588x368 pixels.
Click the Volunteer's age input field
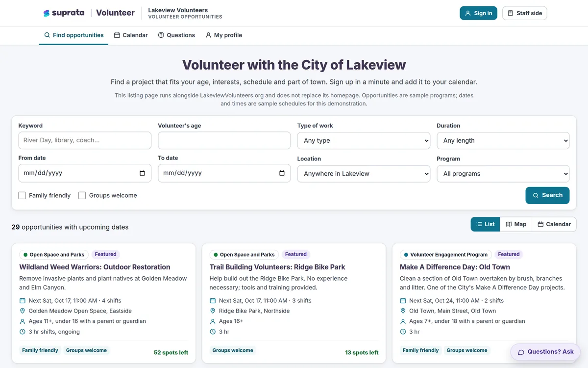coord(224,140)
